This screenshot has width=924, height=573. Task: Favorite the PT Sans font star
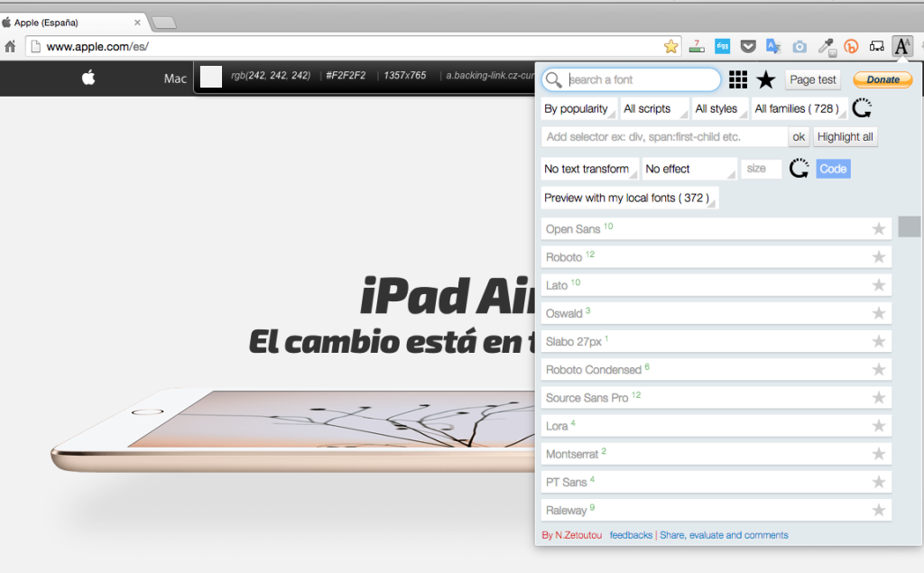coord(879,482)
